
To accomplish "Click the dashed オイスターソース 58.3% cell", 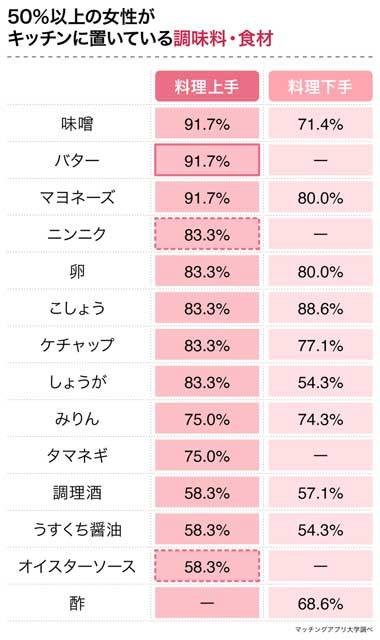I will click(207, 567).
